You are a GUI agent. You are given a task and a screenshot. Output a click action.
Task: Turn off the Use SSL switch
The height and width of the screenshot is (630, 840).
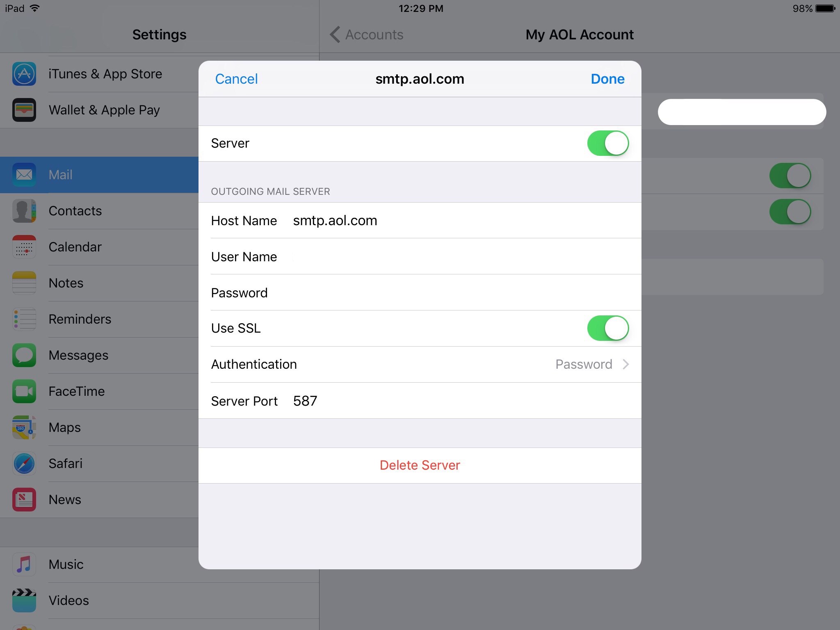607,328
